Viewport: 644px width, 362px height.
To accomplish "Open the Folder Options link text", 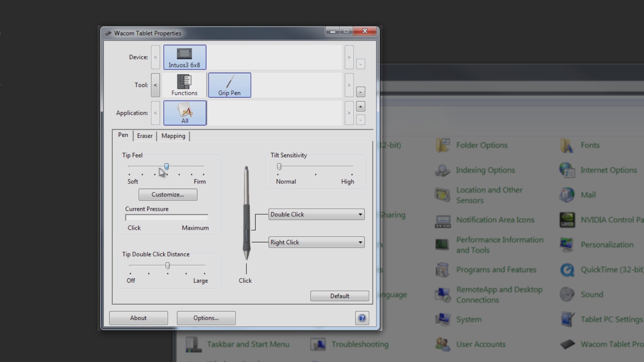I will pos(482,145).
